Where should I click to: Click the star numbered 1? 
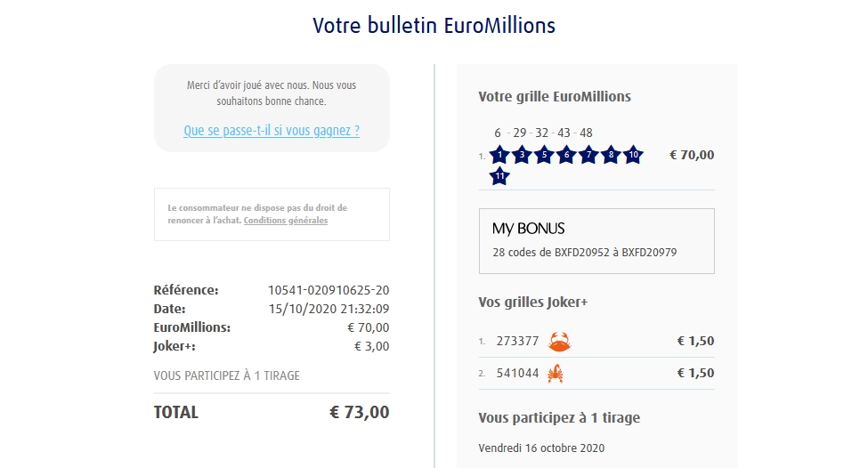pos(499,155)
